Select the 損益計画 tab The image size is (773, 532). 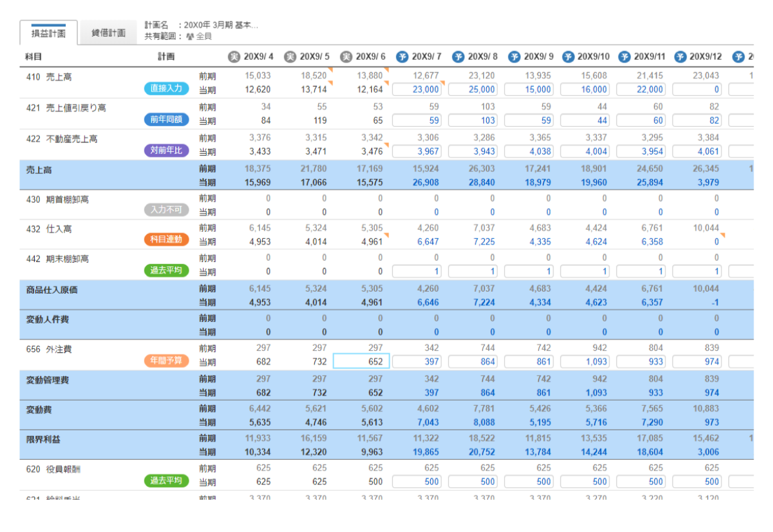(48, 32)
